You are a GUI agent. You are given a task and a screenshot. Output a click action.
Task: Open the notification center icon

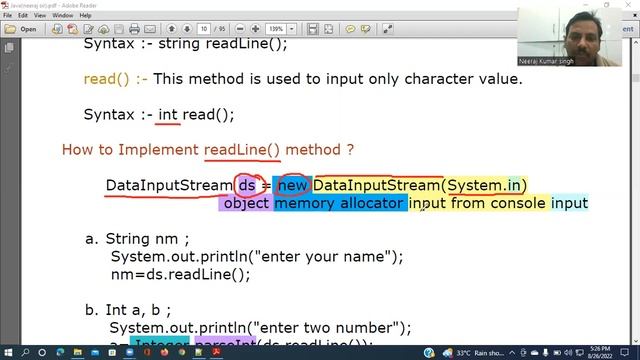(624, 353)
